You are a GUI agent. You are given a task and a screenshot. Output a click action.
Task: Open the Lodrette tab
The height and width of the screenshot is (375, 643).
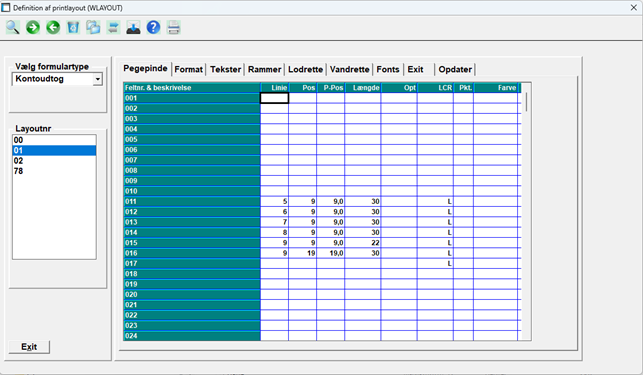click(x=306, y=69)
